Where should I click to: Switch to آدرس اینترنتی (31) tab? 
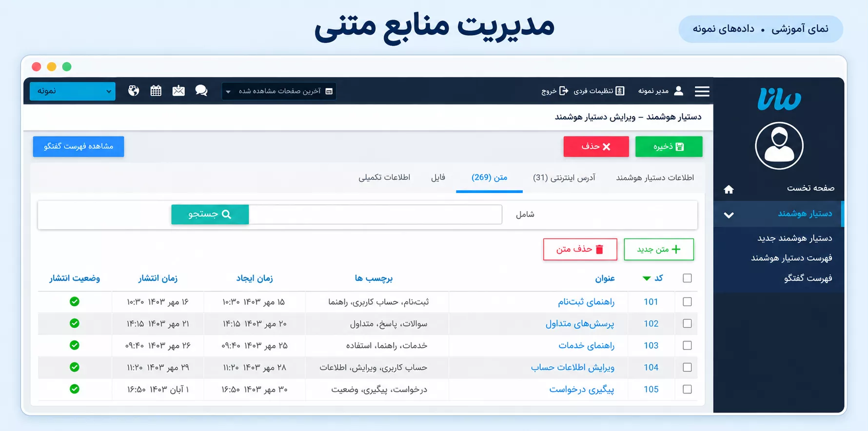(x=564, y=177)
